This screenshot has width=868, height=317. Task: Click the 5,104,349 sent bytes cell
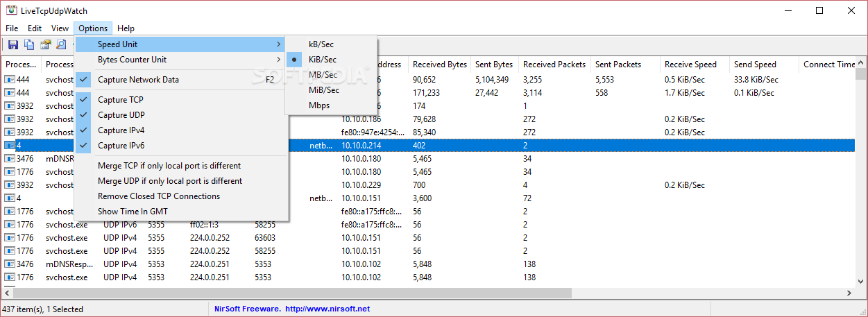point(492,80)
